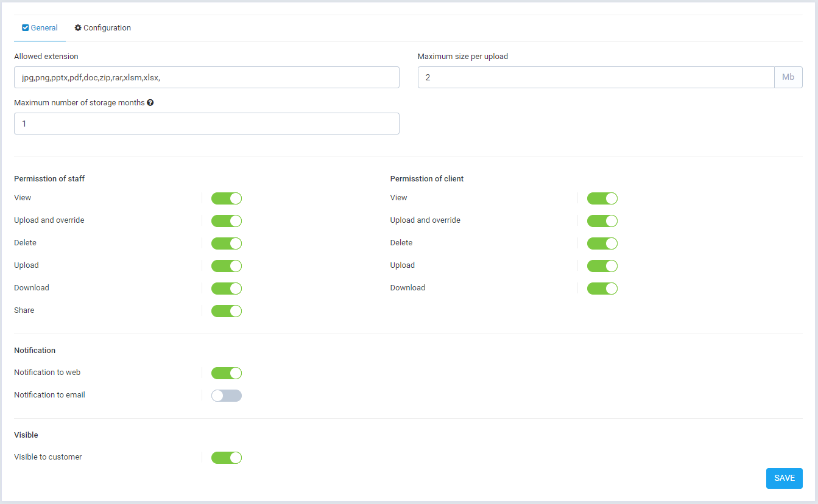Toggle staff Upload permission
Image resolution: width=818 pixels, height=504 pixels.
[x=227, y=266]
